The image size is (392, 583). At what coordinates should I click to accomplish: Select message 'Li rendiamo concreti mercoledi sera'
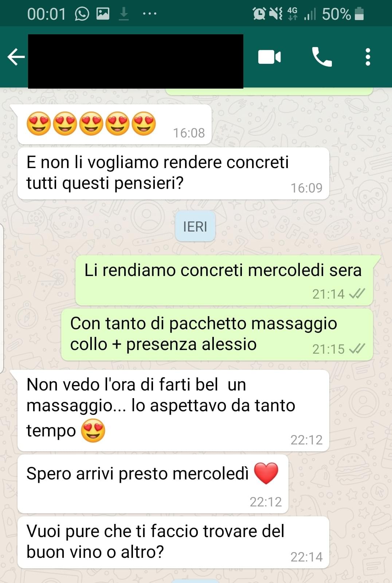point(224,280)
